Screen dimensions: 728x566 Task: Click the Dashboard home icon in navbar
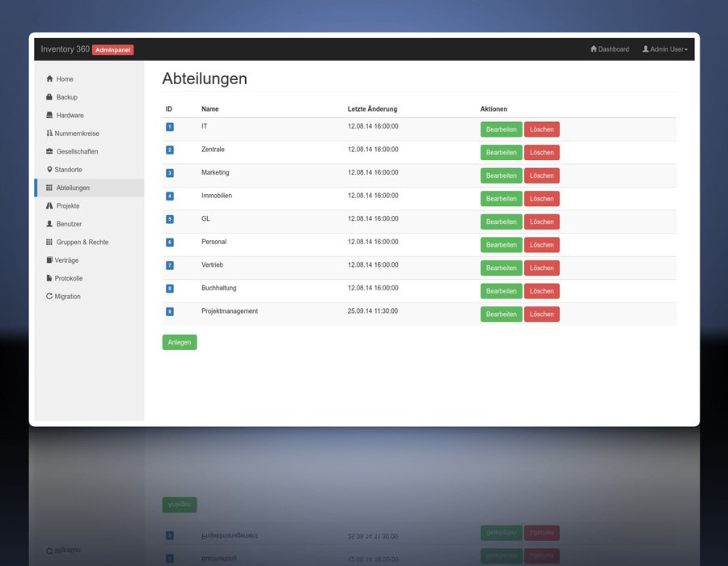[x=594, y=49]
